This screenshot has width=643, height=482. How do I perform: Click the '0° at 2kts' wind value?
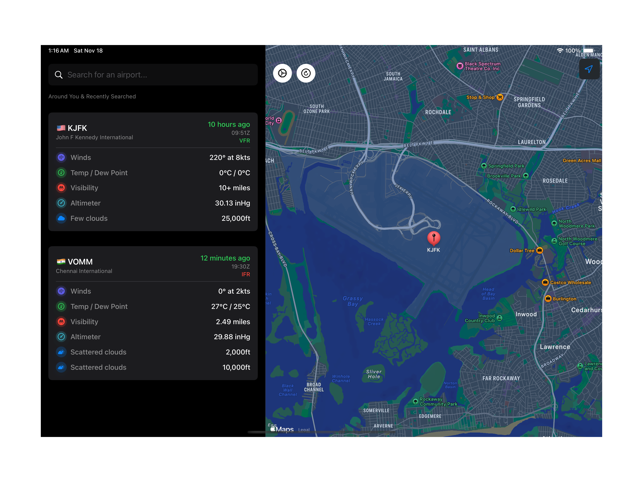click(x=234, y=291)
